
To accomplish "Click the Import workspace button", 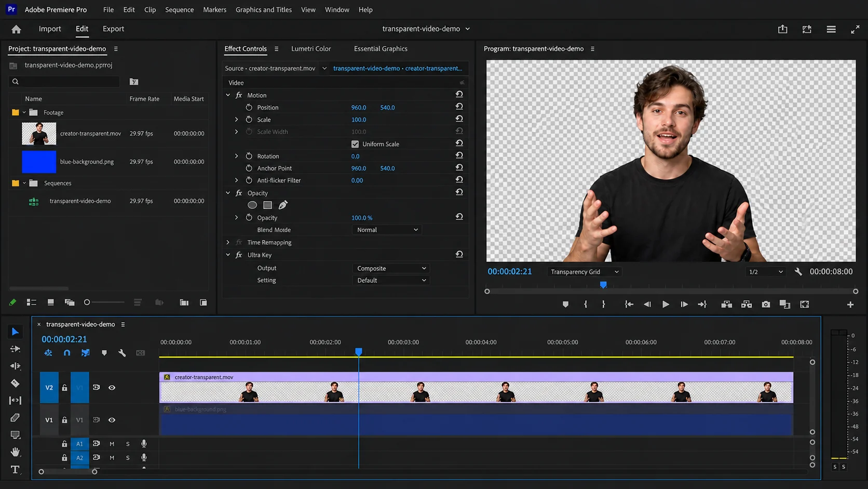I will [x=50, y=29].
